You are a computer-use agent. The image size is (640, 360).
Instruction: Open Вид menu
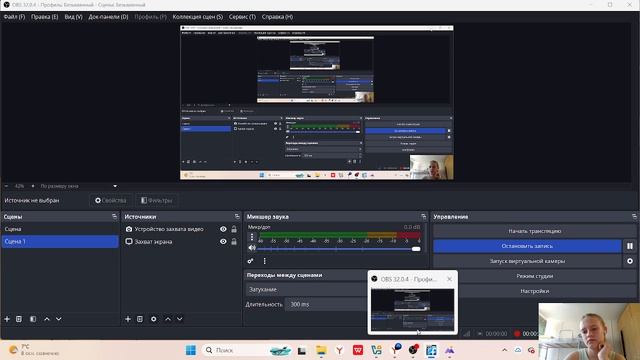73,17
